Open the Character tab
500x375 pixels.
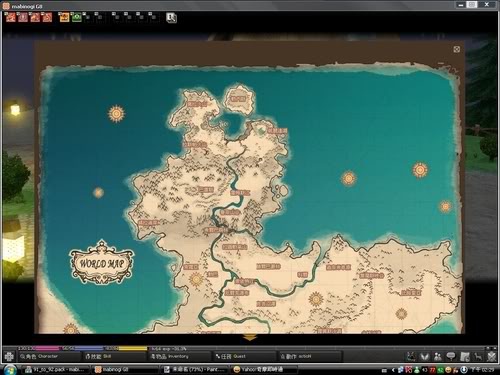point(39,356)
